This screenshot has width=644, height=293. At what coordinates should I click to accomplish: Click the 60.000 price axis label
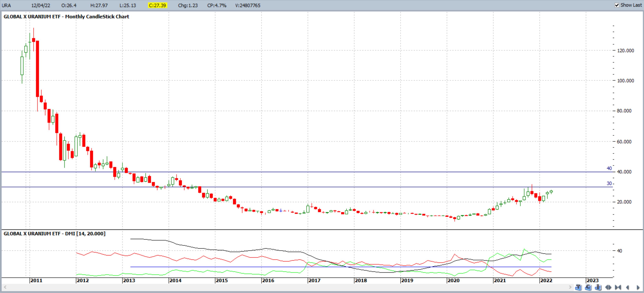[624, 142]
